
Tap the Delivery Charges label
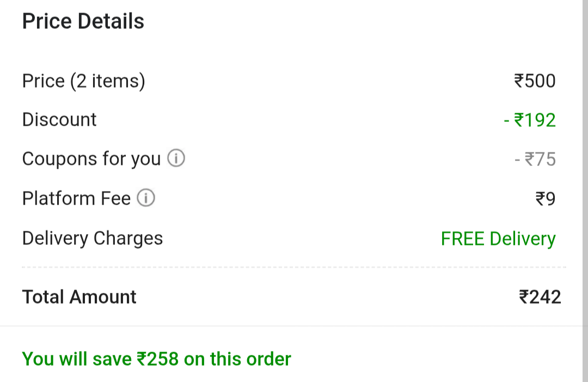(x=93, y=238)
